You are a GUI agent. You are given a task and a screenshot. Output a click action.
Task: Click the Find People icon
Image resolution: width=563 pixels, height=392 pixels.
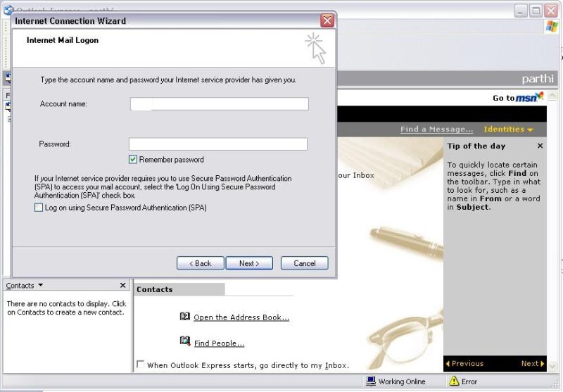coord(185,341)
